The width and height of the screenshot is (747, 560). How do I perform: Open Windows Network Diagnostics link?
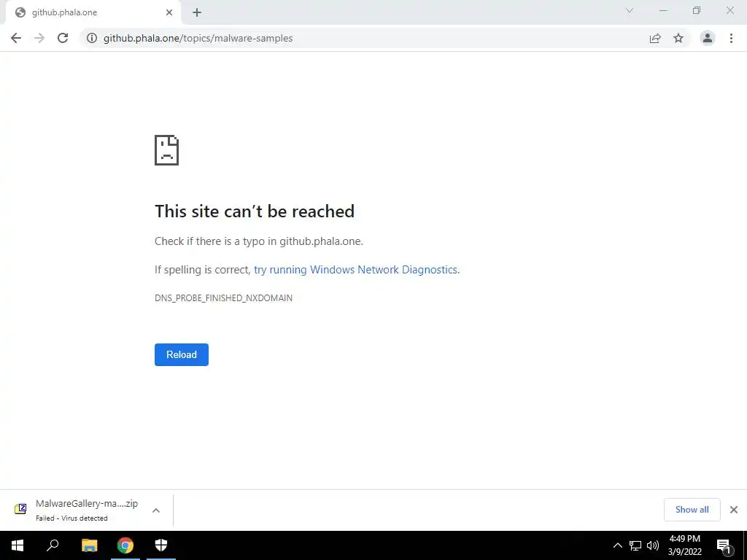pyautogui.click(x=355, y=270)
